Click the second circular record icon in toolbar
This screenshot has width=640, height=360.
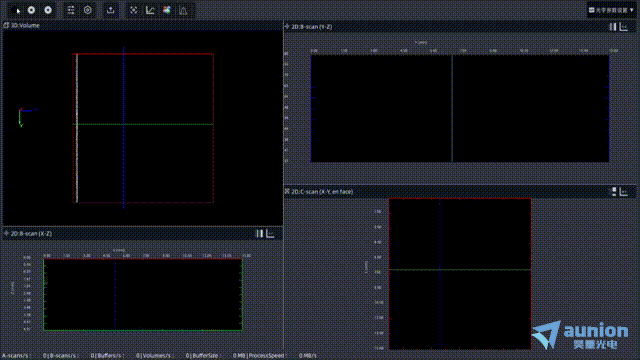(48, 10)
